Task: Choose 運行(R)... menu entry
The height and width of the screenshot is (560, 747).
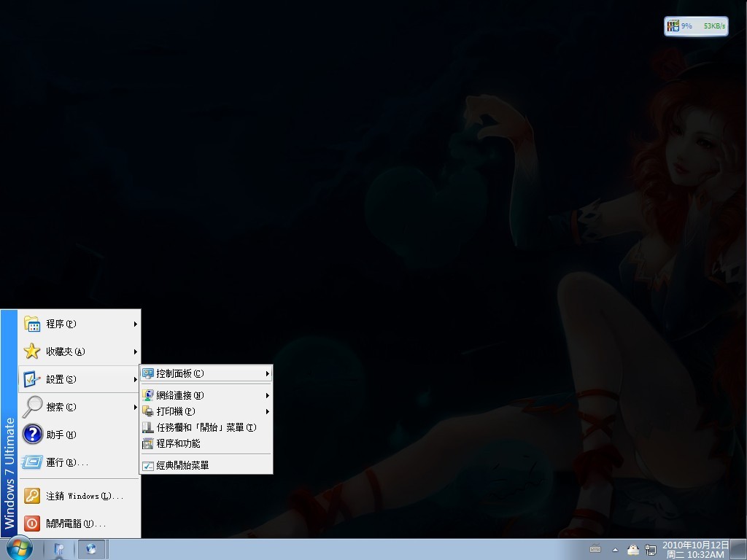Action: [79, 462]
